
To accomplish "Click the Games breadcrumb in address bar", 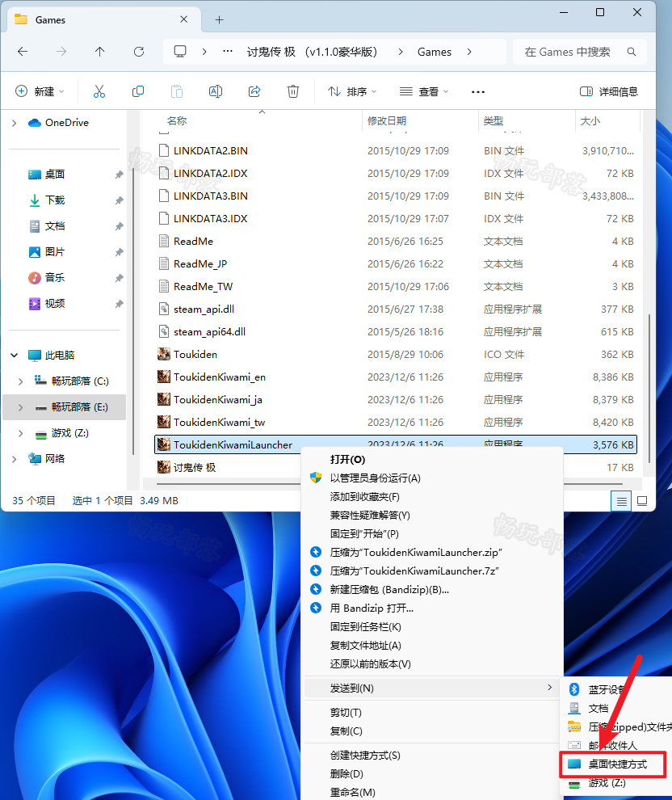I will 435,52.
